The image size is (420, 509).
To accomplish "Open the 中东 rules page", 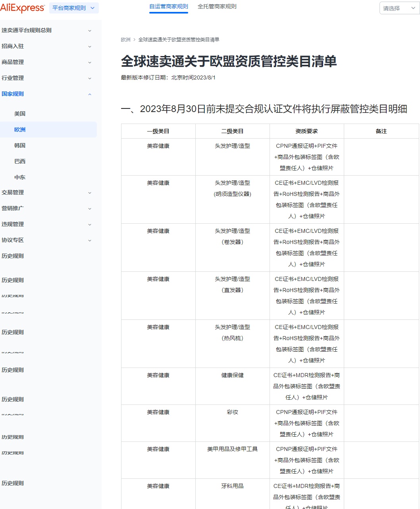I will click(x=20, y=177).
